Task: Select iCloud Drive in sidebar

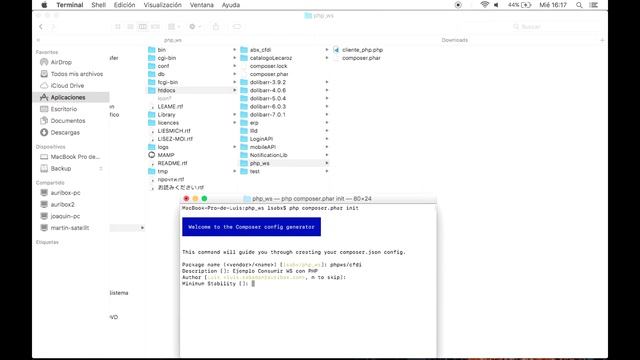Action: coord(67,86)
